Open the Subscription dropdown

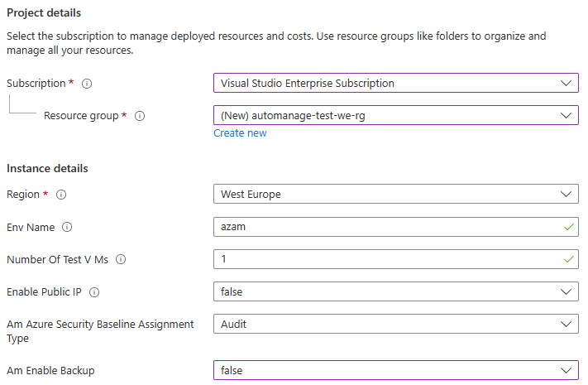(x=395, y=84)
